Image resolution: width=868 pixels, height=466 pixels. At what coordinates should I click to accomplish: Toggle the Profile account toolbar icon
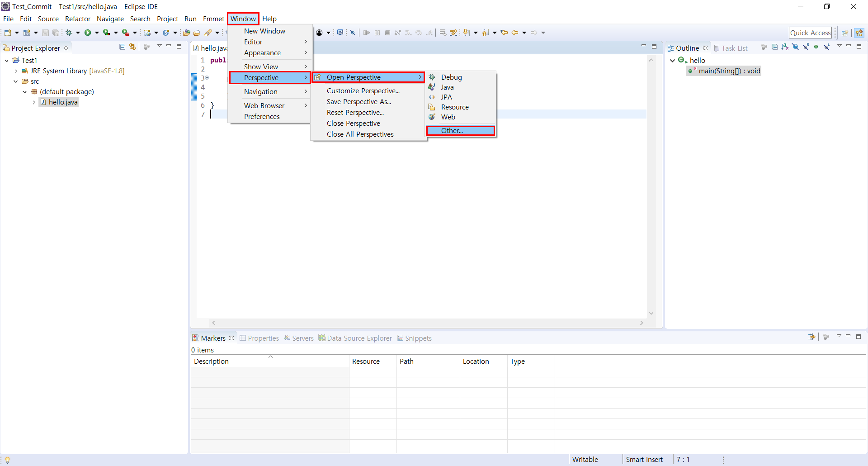tap(320, 33)
